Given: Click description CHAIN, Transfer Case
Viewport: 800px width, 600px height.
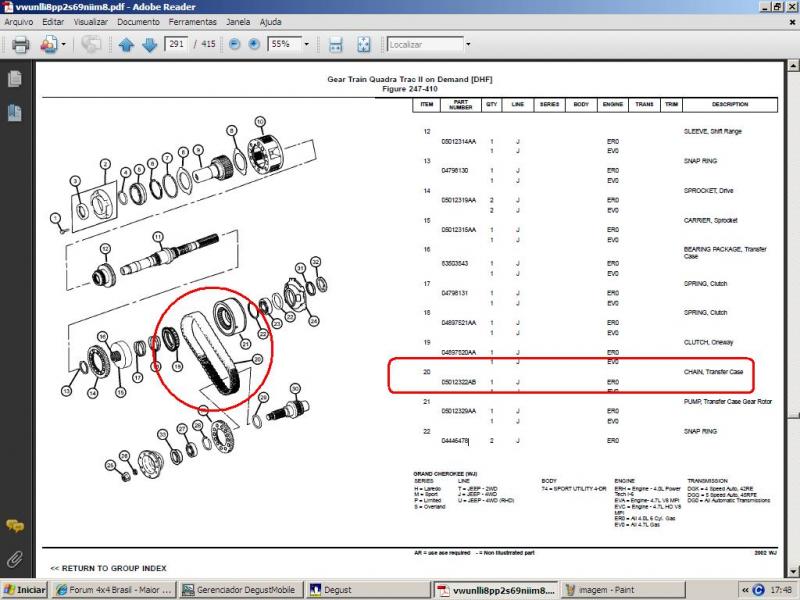Looking at the screenshot, I should pyautogui.click(x=713, y=372).
